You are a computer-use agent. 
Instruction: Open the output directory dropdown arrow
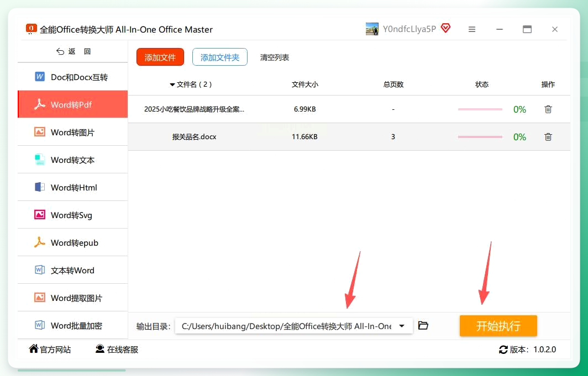[x=402, y=326]
